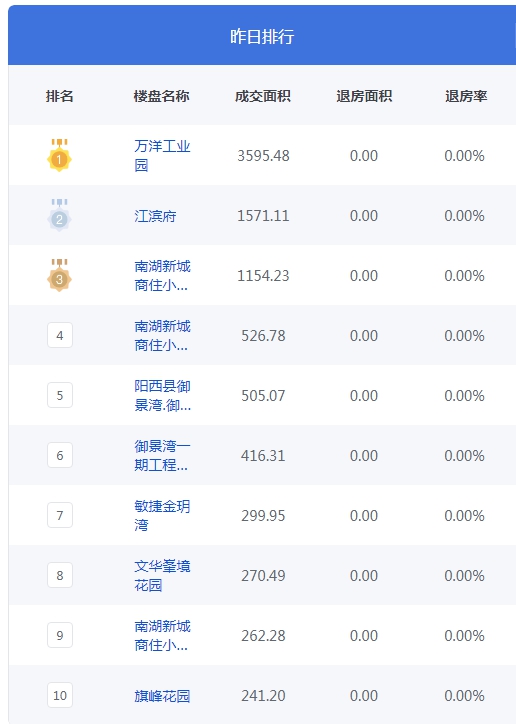
Task: Click the 成交面积 column header
Action: coord(263,96)
